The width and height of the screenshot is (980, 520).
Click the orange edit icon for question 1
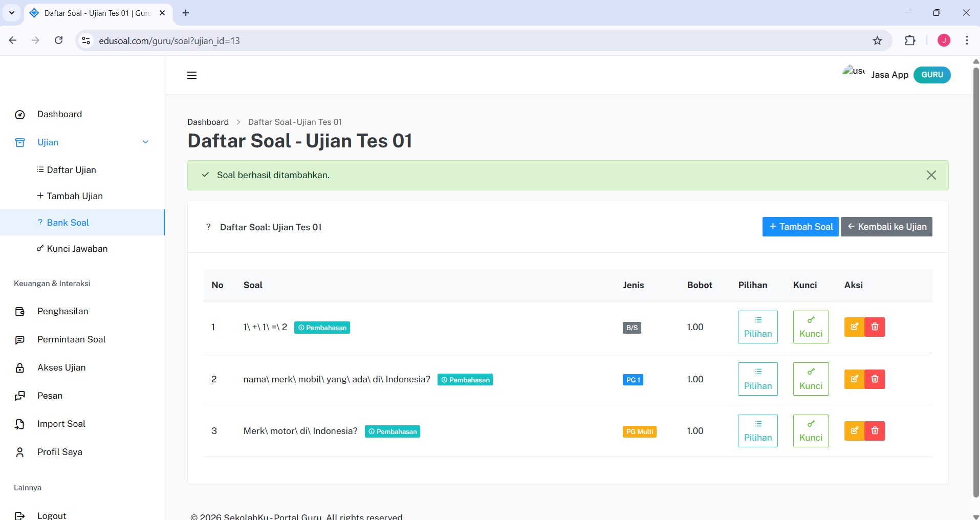tap(854, 327)
